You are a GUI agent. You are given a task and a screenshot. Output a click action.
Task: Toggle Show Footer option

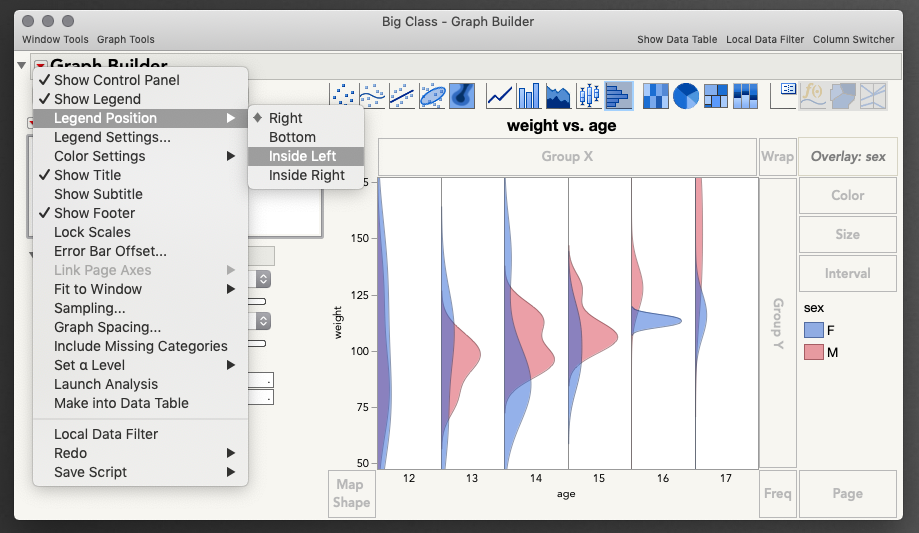[141, 213]
